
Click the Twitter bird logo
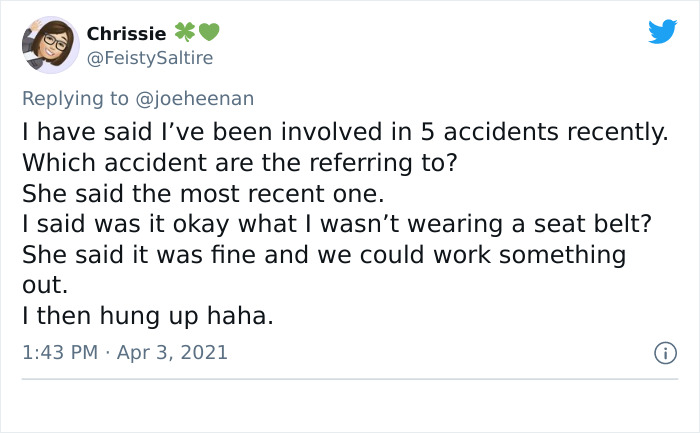(662, 32)
